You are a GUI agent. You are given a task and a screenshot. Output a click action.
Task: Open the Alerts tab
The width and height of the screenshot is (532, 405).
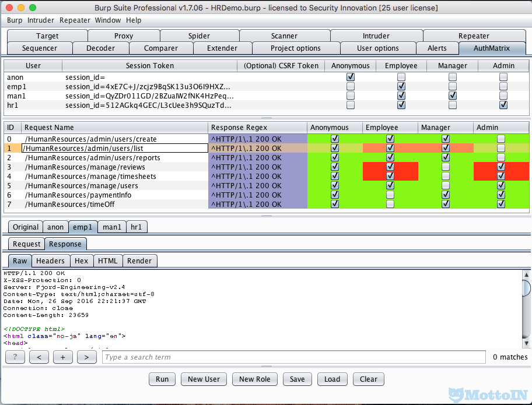coord(437,48)
